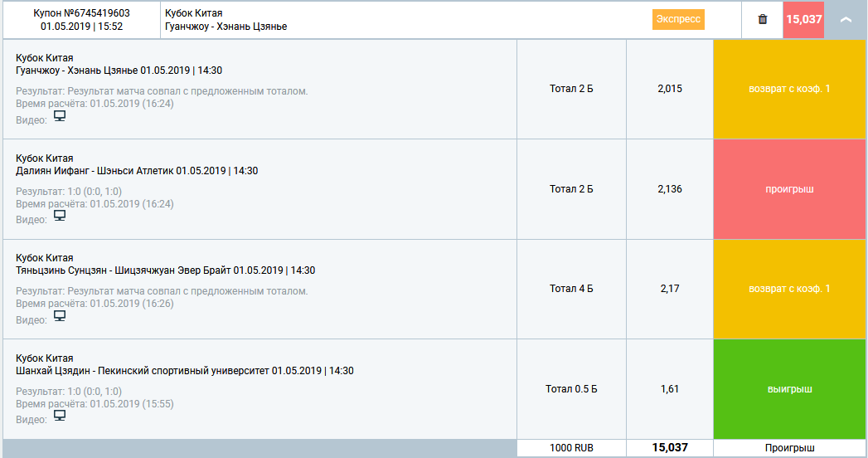This screenshot has height=458, width=868.
Task: Click the red 15,037 coefficient in header
Action: tap(804, 19)
